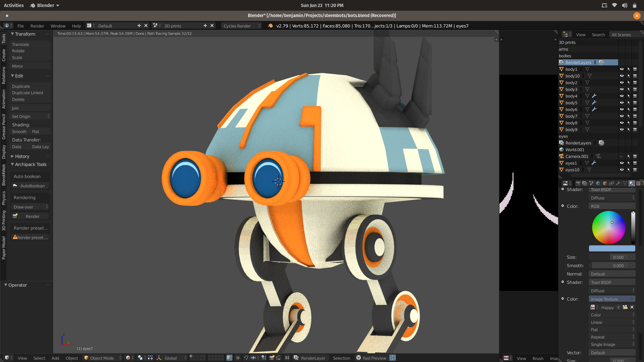Open the Texture properties tab (checker icon)
Screen dimensions: 644x362
tap(638, 183)
